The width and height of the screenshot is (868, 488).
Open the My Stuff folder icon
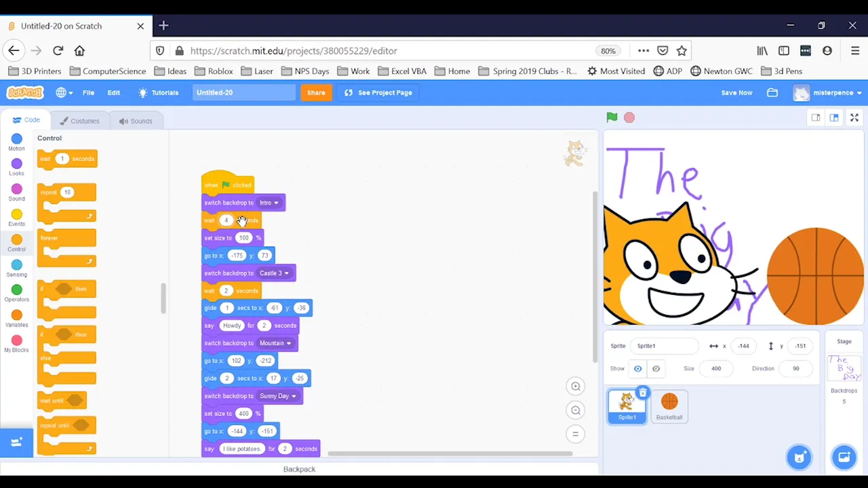(772, 93)
